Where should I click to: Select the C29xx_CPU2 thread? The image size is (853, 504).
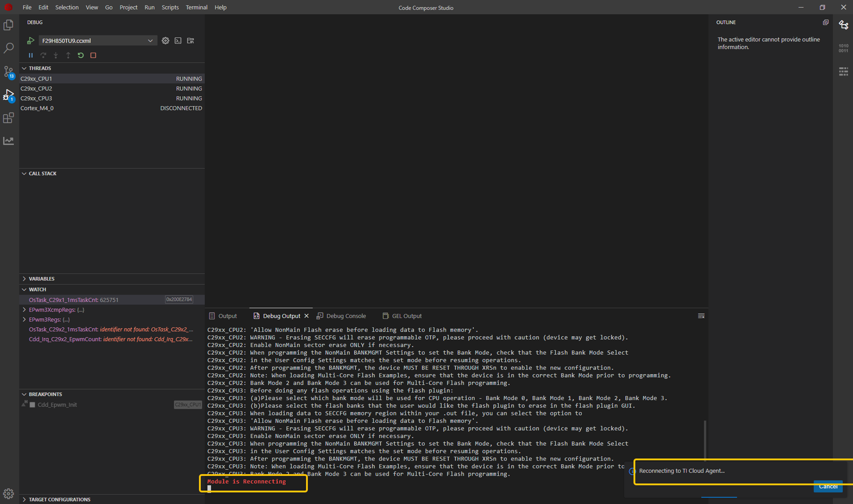click(x=112, y=89)
